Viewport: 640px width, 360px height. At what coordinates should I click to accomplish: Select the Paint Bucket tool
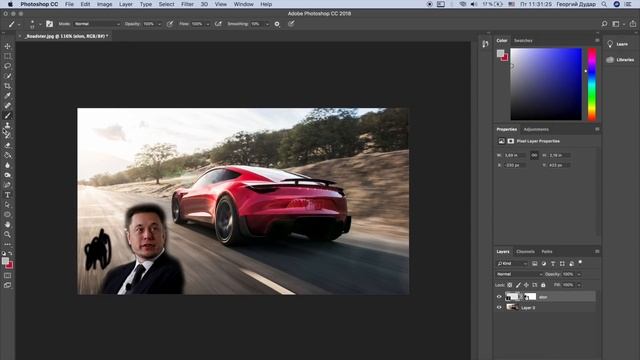[7, 155]
